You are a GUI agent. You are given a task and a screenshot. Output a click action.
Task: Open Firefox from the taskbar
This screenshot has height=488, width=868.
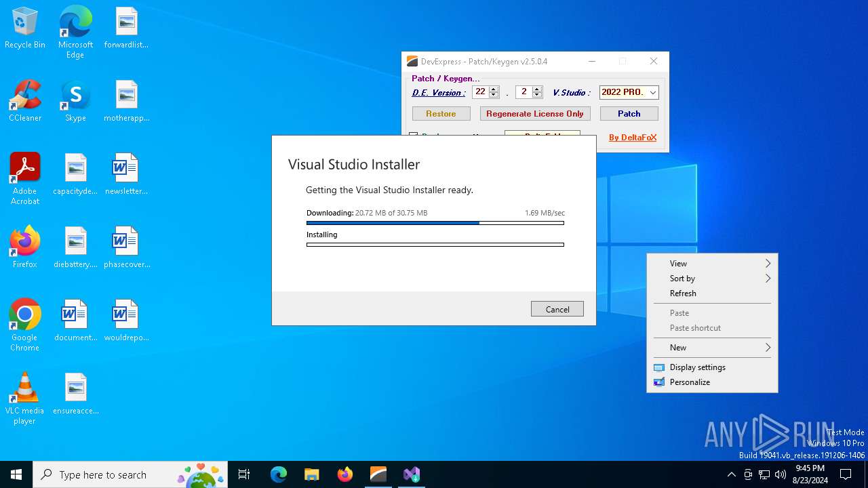tap(344, 474)
